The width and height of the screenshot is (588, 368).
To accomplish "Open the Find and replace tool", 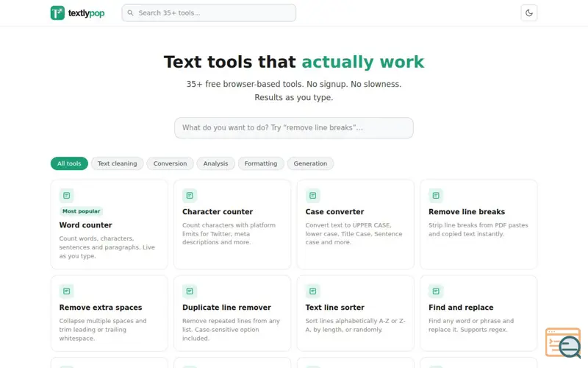I will click(x=478, y=314).
